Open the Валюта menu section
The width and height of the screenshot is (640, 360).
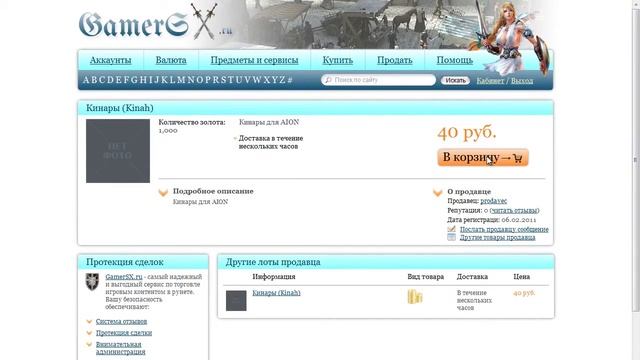pyautogui.click(x=171, y=60)
